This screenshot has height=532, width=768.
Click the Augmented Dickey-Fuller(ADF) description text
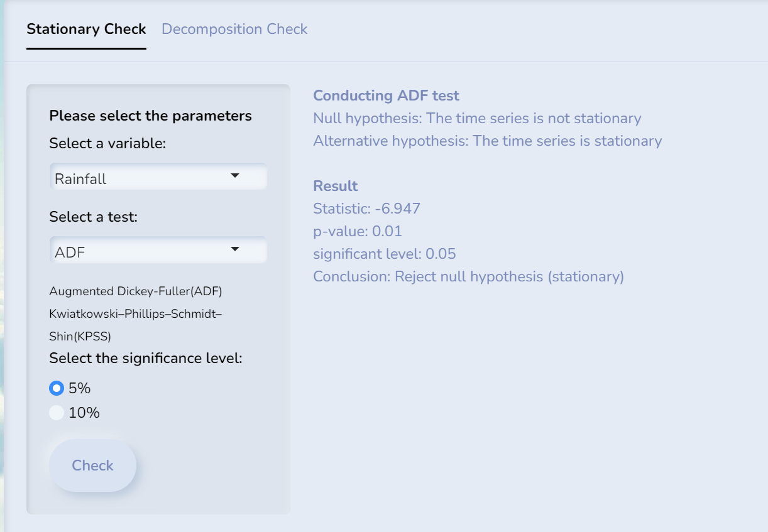[136, 291]
